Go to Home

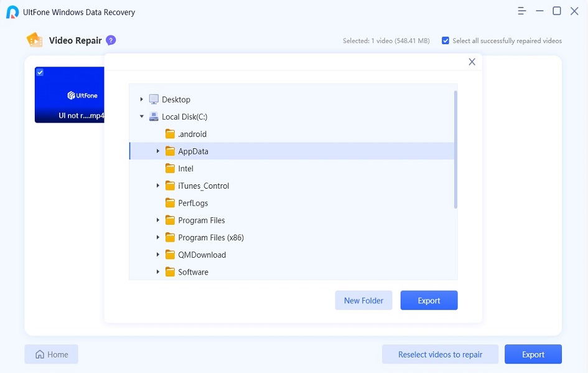coord(52,354)
